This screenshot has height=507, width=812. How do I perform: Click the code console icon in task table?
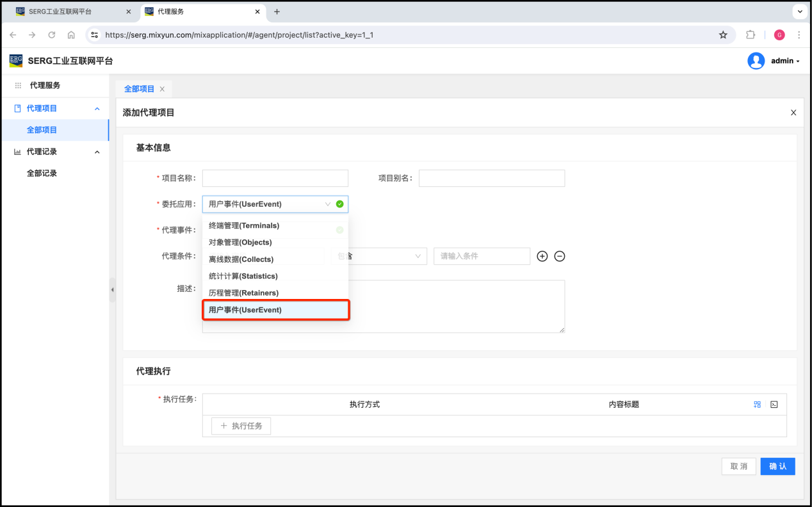tap(774, 405)
